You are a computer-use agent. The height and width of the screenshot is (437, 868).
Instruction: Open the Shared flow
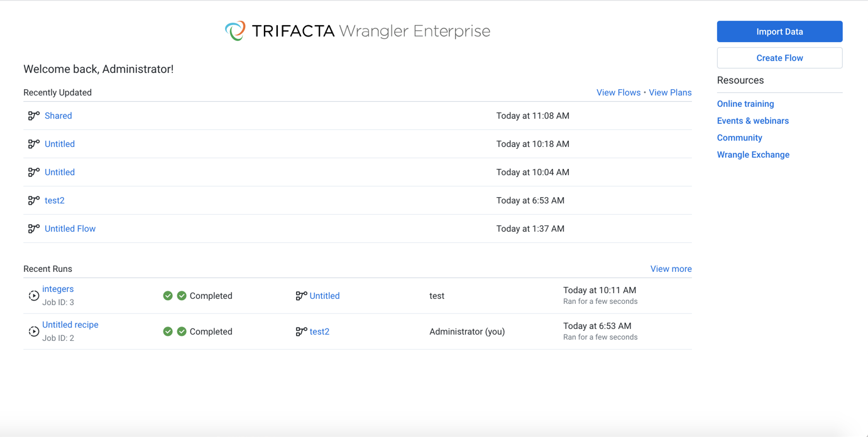point(58,116)
